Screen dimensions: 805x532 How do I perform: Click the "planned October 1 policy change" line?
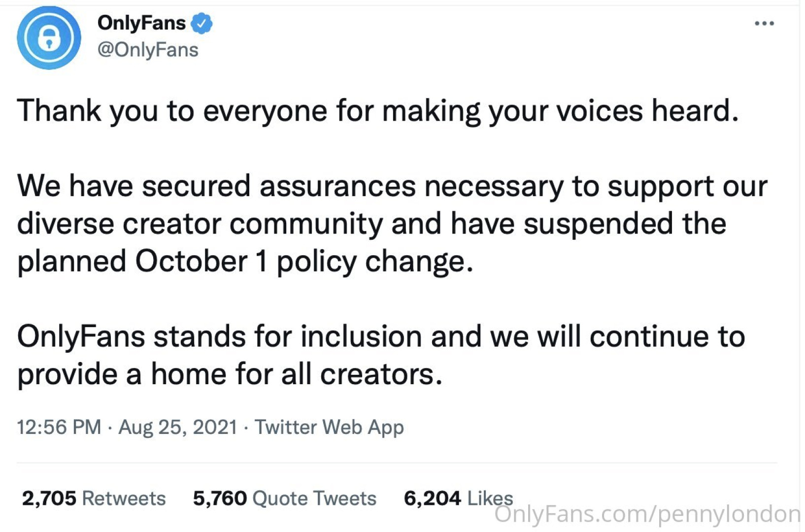pos(245,261)
